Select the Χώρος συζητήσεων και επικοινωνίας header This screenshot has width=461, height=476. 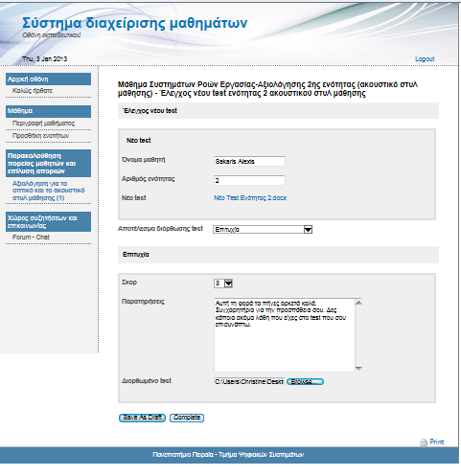[x=48, y=222]
